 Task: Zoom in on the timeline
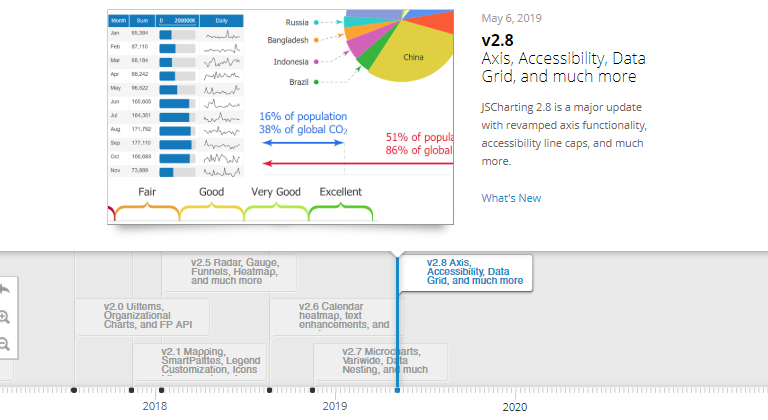[4, 317]
